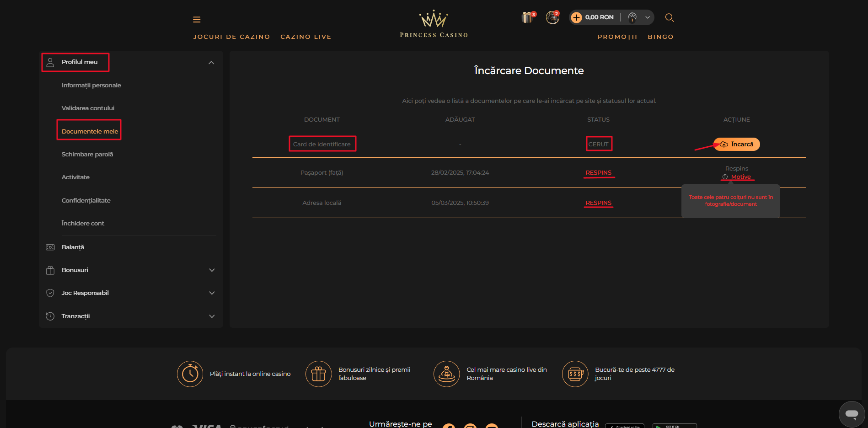Open the live chat bubble icon
868x428 pixels.
click(x=852, y=414)
